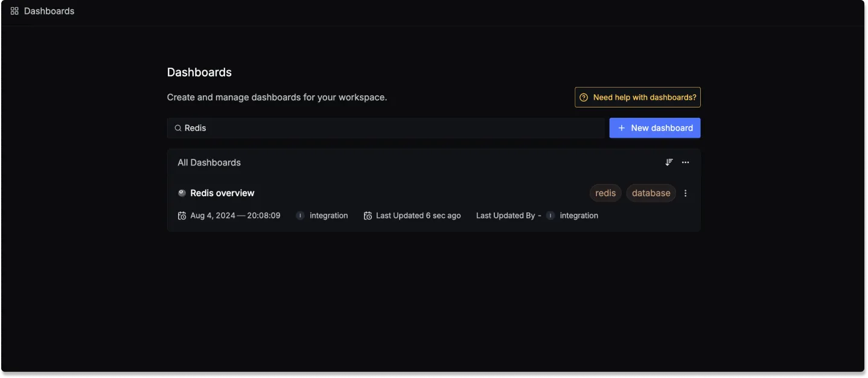Click the search magnifier icon
This screenshot has height=378, width=868.
(x=178, y=128)
